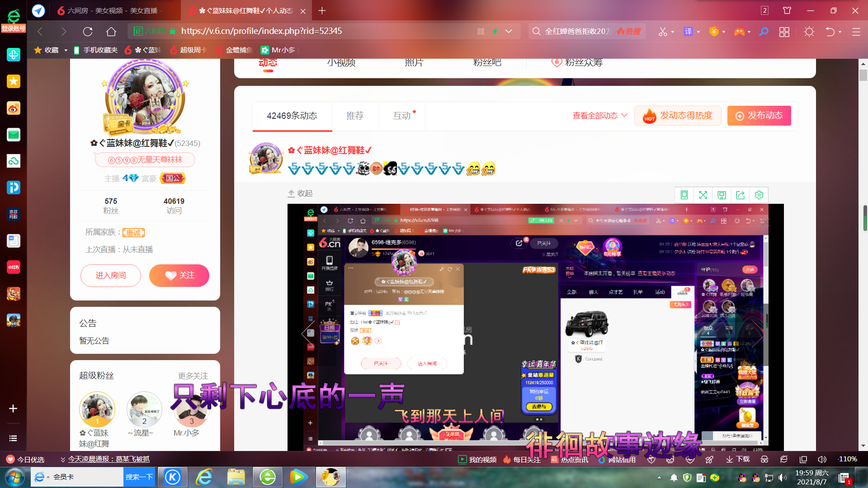Click the save icon above the post image
The width and height of the screenshot is (868, 488).
click(x=722, y=195)
